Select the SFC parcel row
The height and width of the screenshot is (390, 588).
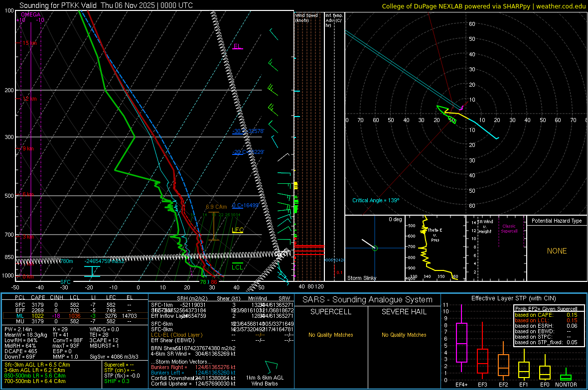coord(74,305)
